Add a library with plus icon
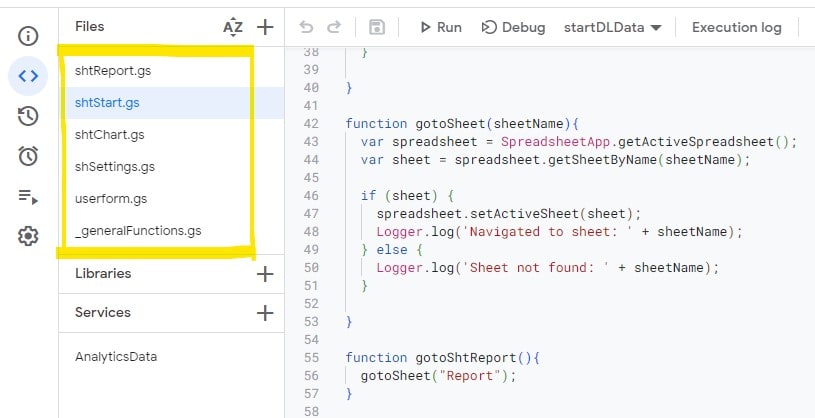The height and width of the screenshot is (418, 815). [265, 274]
